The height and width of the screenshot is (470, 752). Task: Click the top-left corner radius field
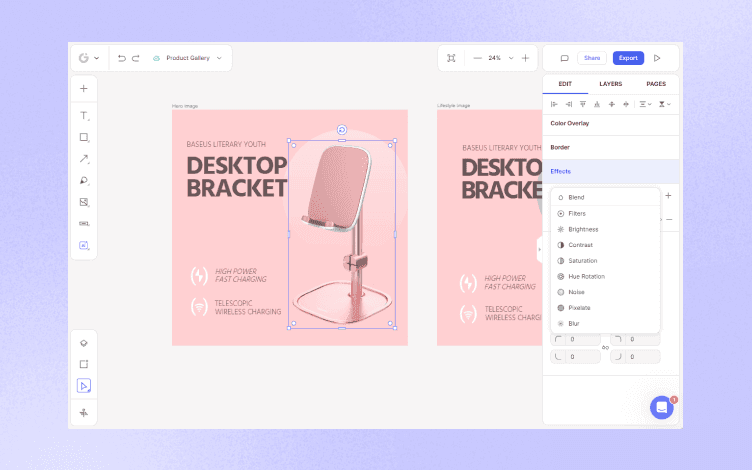click(580, 340)
